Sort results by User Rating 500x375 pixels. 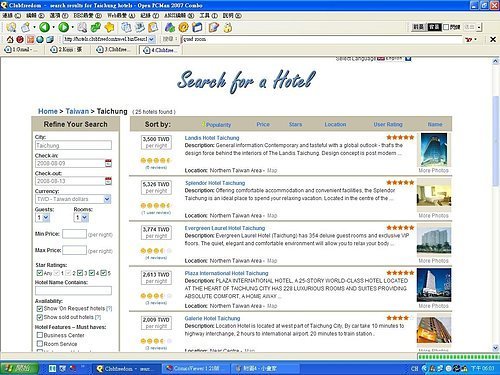[x=388, y=124]
